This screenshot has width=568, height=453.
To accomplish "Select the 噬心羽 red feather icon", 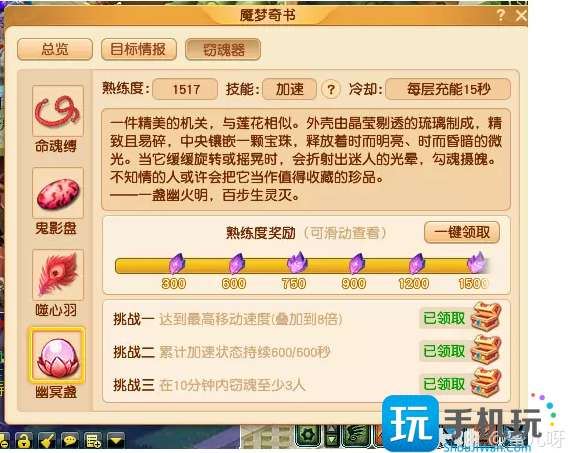I will click(x=58, y=274).
